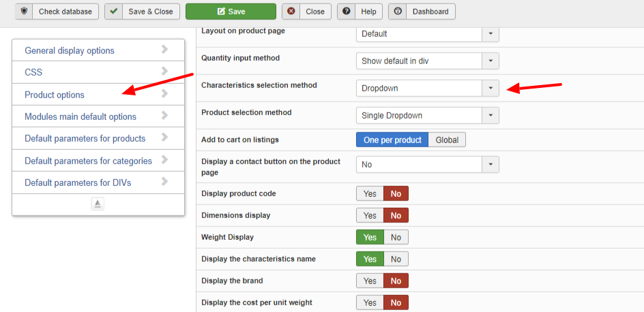Viewport: 644px width, 312px height.
Task: Open Characteristics selection method dropdown
Action: (491, 88)
